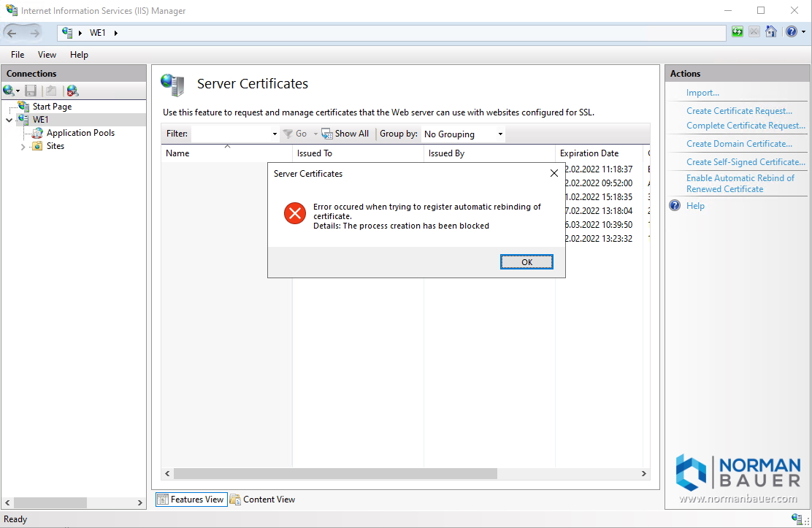Click certificate list horizontal scrollbar thumb
Screen dimensions: 812x528
pos(335,474)
